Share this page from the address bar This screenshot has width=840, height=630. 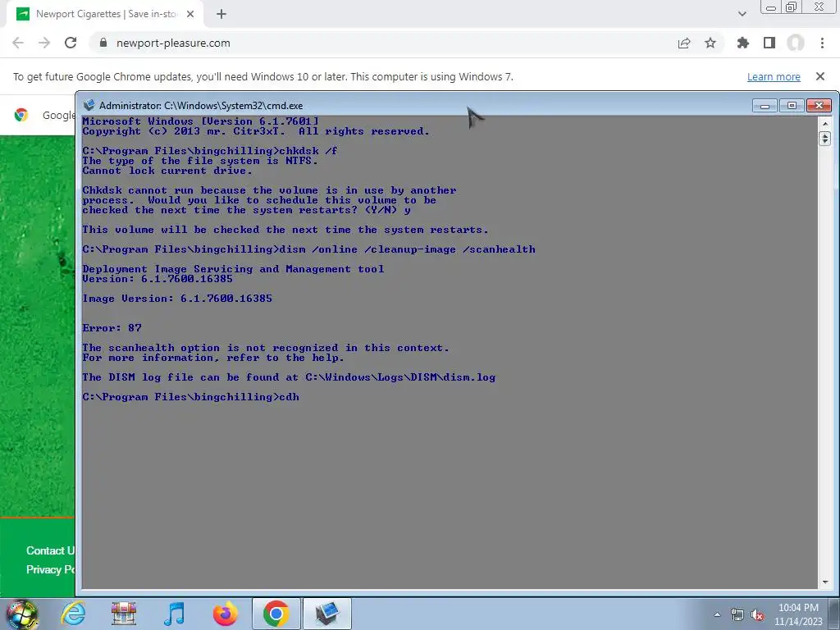[x=684, y=43]
